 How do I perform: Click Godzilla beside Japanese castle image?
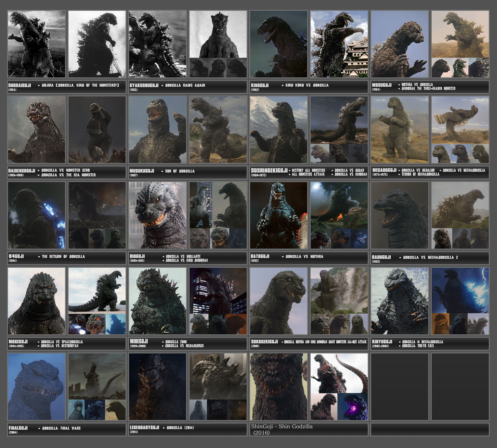(x=339, y=44)
